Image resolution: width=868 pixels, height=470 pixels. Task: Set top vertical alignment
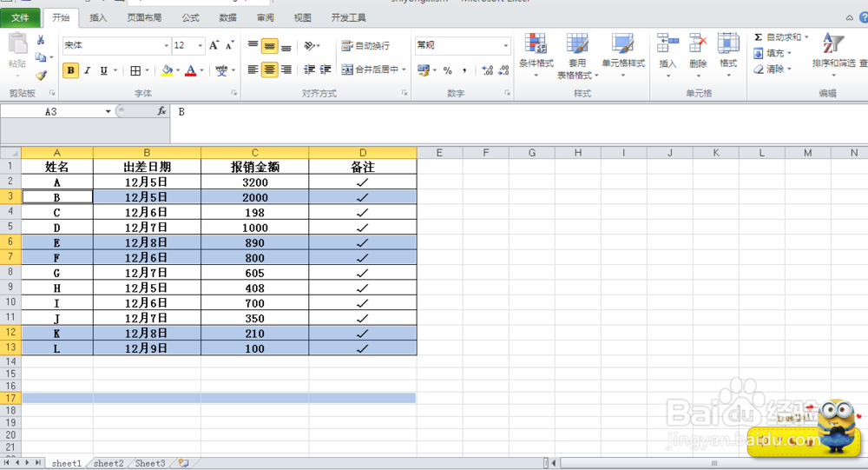[x=253, y=45]
